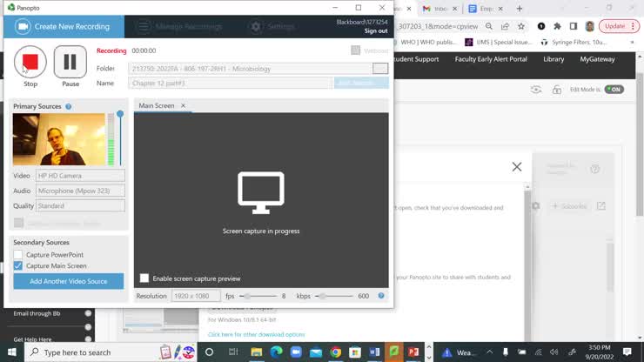Click the Blackboard student preview eye icon
Viewport: 644px width, 362px height.
pos(536,89)
